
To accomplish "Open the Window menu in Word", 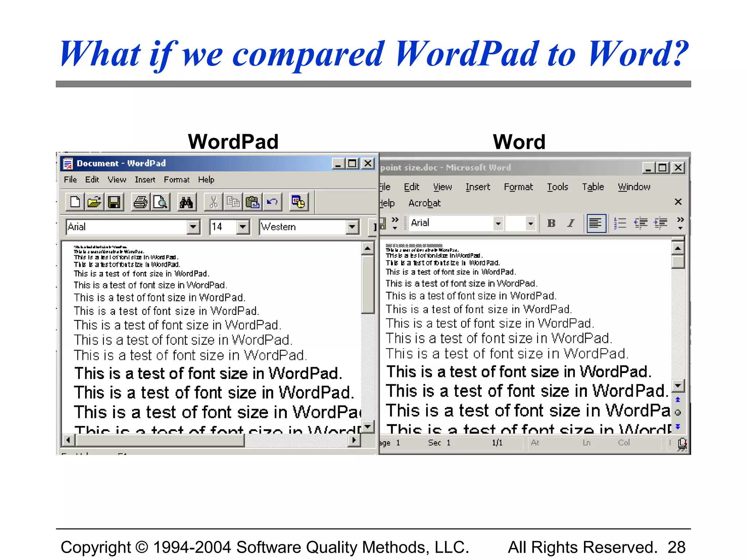I will tap(634, 187).
